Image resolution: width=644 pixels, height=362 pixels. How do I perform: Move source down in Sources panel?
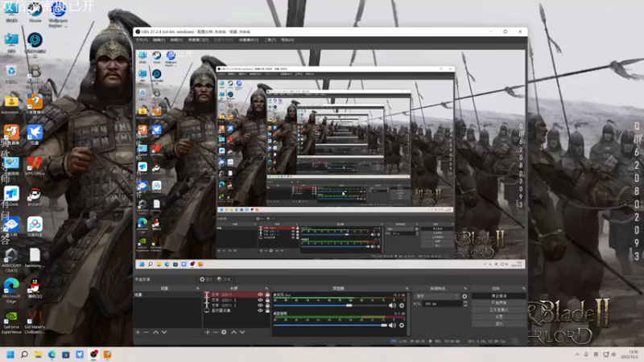click(242, 332)
